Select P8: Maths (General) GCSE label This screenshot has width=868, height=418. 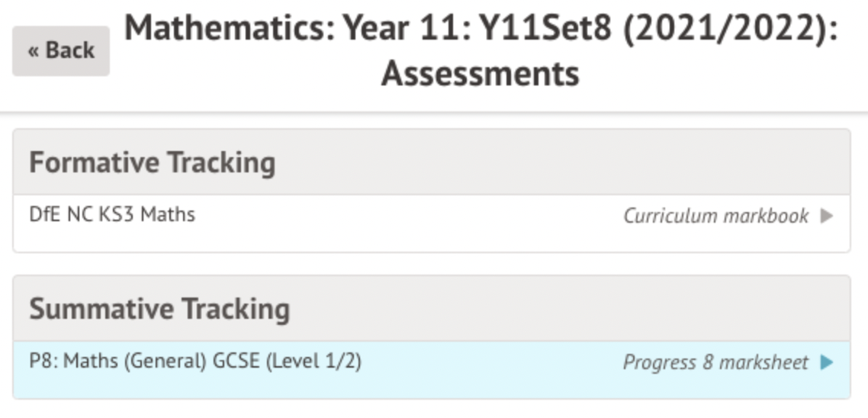click(145, 361)
